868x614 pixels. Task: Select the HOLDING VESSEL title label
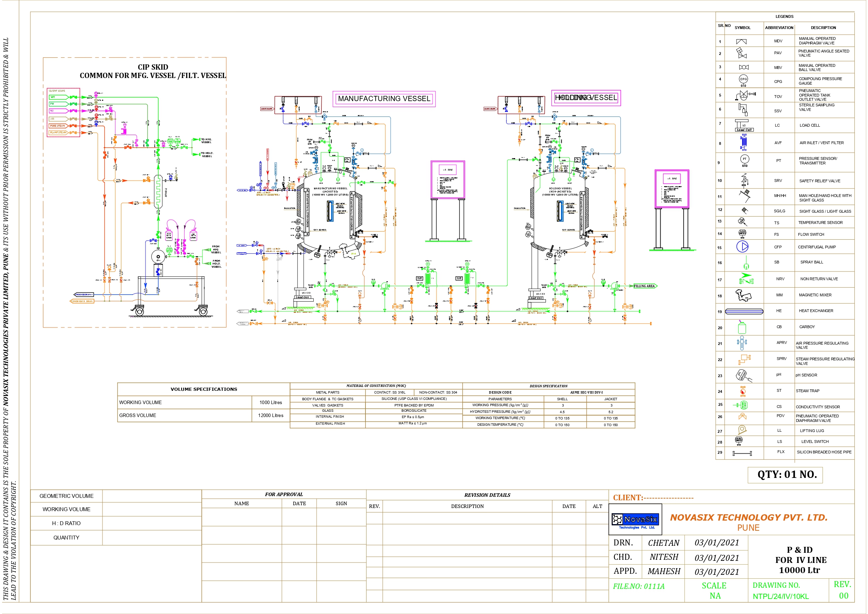[x=587, y=97]
